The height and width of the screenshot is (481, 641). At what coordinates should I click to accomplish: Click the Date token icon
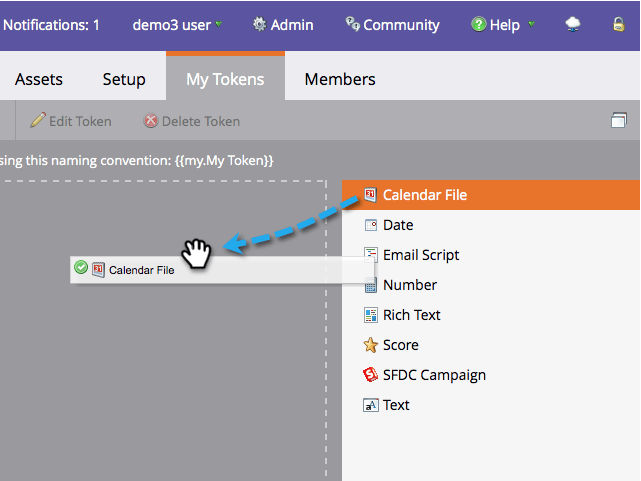point(370,225)
